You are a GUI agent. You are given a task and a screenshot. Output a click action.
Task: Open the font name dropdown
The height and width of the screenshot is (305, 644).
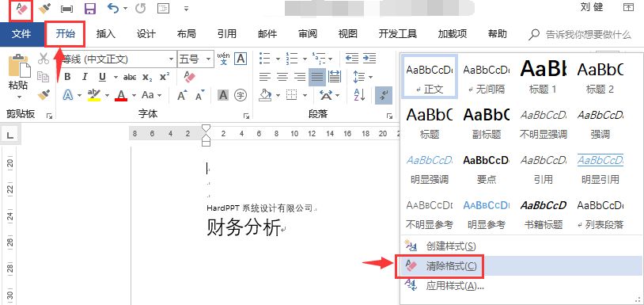coord(171,59)
